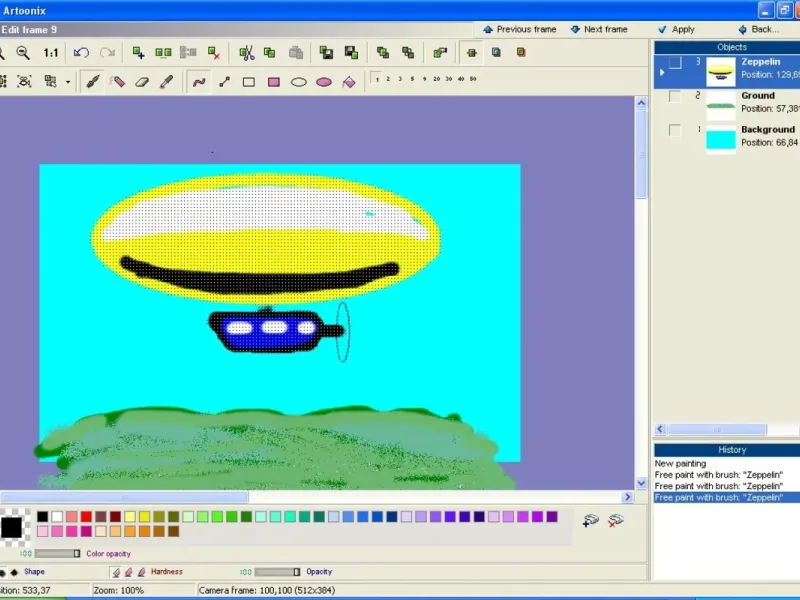Click the Back... button
This screenshot has height=600, width=800.
(x=759, y=30)
